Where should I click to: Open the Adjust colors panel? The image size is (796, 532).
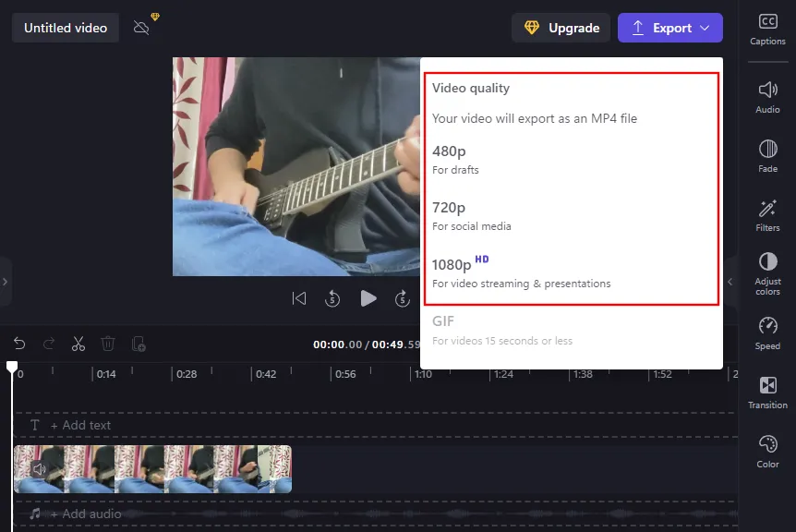coord(767,274)
